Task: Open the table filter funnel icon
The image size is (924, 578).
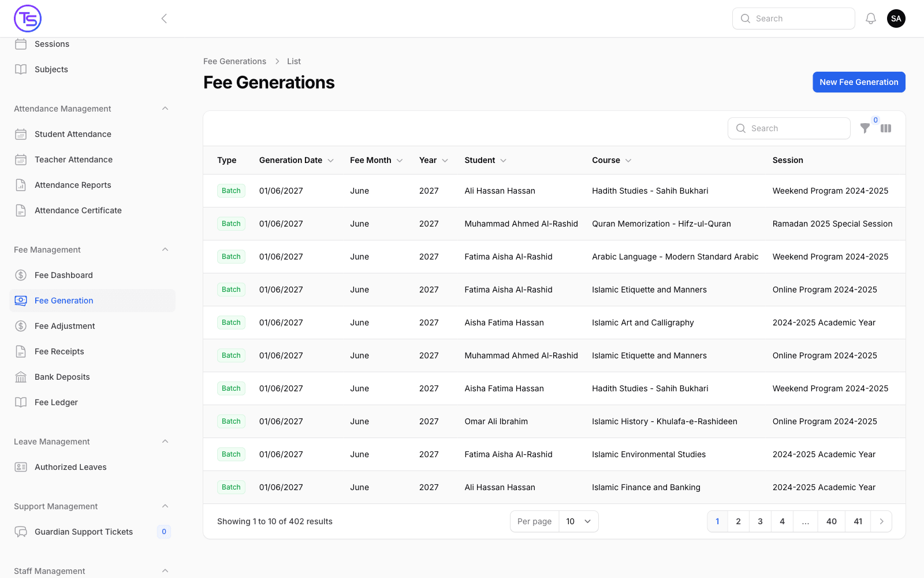Action: click(x=865, y=128)
